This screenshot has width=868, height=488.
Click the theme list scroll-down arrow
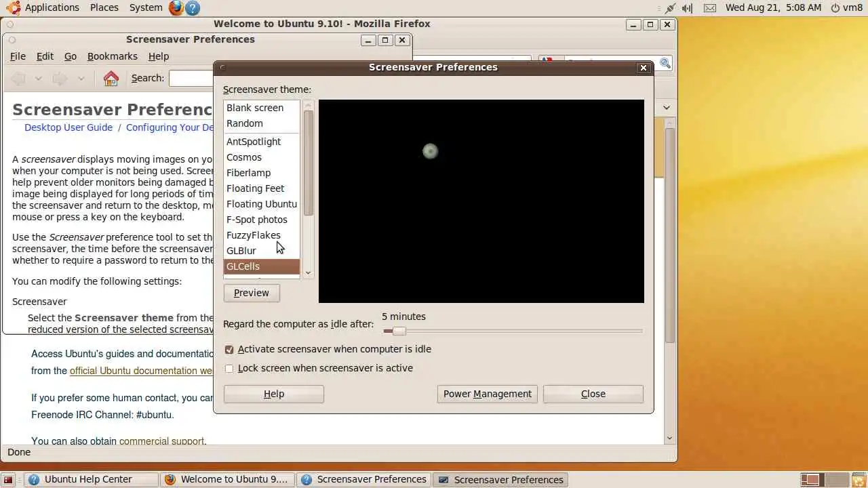tap(309, 273)
